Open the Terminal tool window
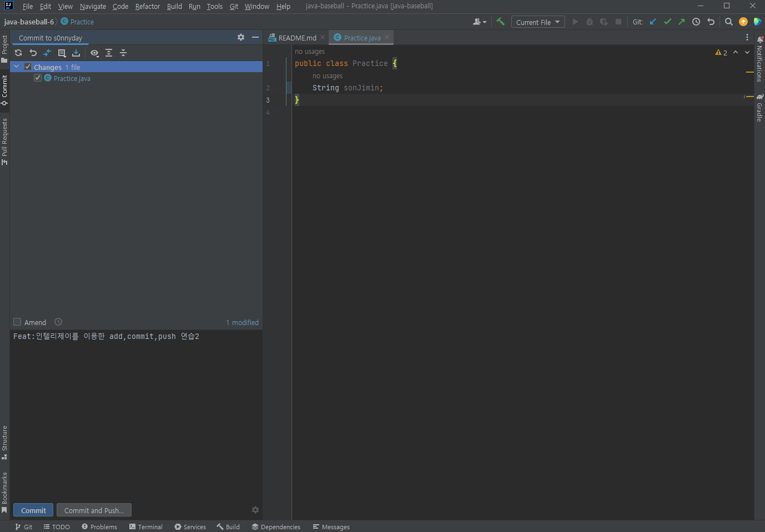 click(x=145, y=526)
